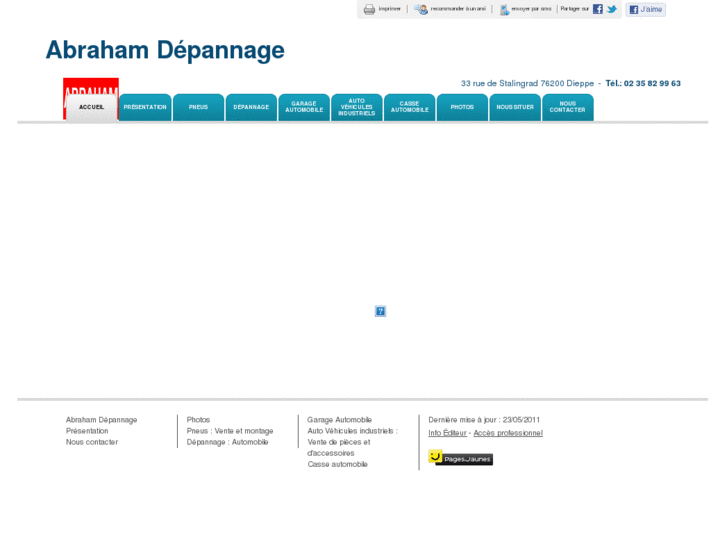Click the imprimer text link
This screenshot has height=545, width=727.
[389, 9]
